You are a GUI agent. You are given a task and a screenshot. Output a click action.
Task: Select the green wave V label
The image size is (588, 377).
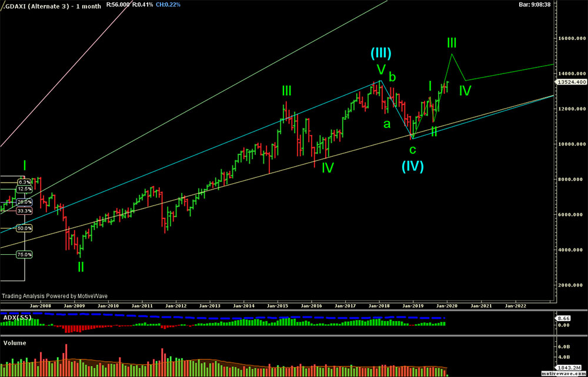pyautogui.click(x=381, y=70)
